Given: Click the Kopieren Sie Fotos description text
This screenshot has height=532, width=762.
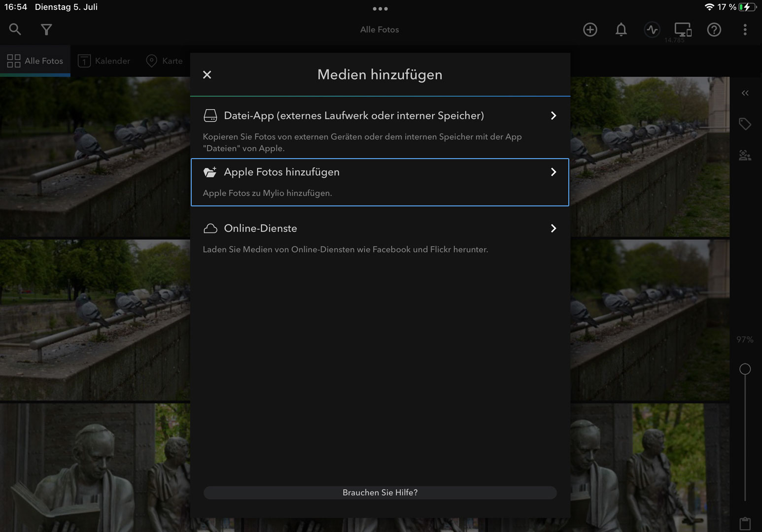Looking at the screenshot, I should click(362, 142).
